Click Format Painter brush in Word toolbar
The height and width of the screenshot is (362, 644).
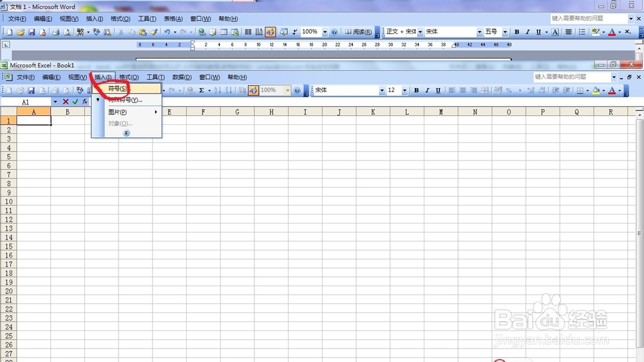coord(154,32)
